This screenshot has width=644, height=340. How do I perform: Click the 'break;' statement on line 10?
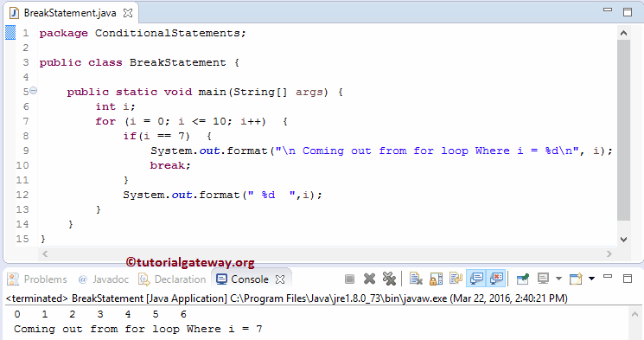(170, 165)
